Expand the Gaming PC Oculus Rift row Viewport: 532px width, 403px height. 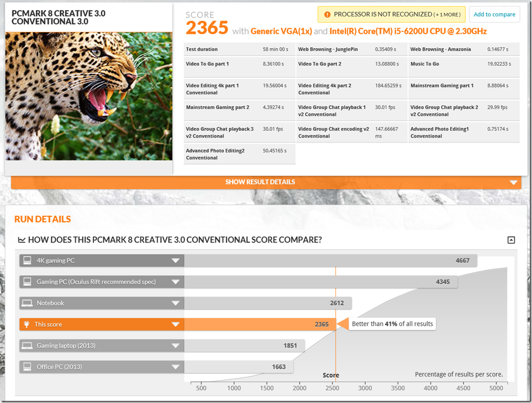coord(175,282)
